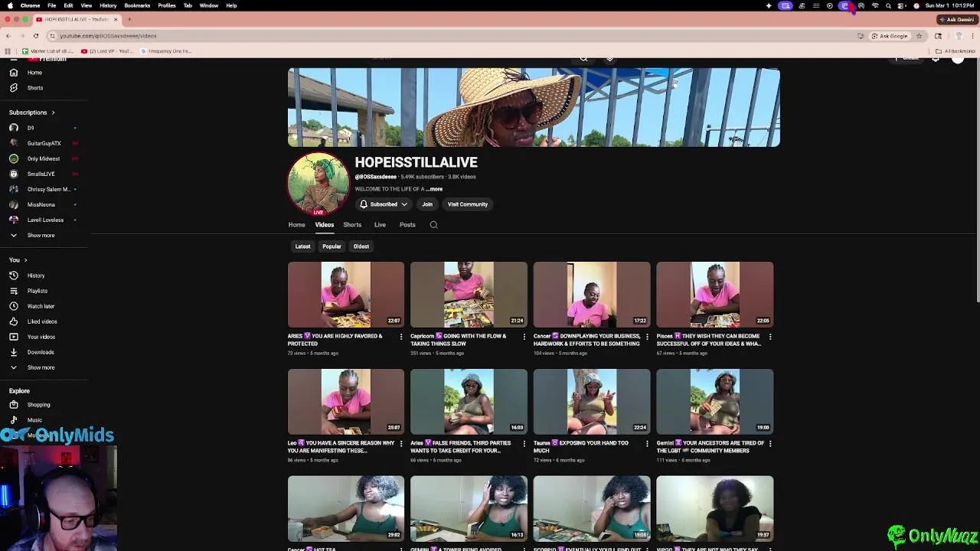Click Visit Community button
980x551 pixels.
[x=467, y=204]
